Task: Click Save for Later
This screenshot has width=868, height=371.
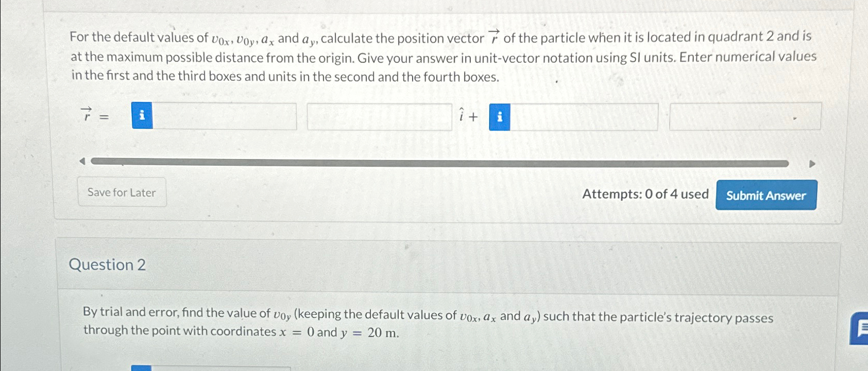Action: [x=122, y=192]
